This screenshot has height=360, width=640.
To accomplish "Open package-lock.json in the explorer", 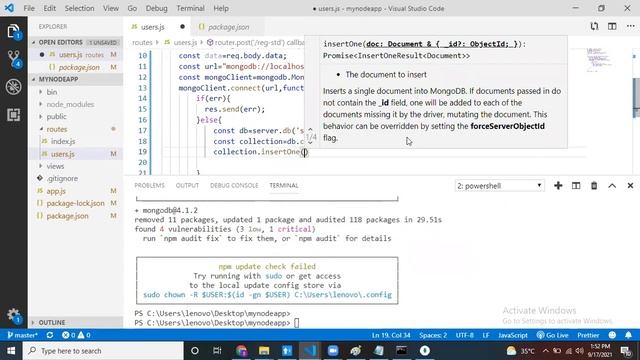I will tap(76, 203).
